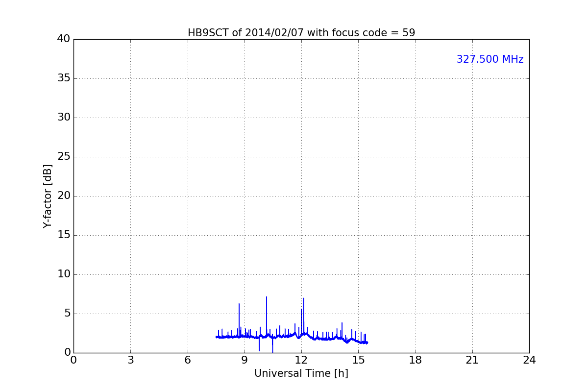
Task: Click the 'Universal Time [h]' axis label
Action: (301, 373)
